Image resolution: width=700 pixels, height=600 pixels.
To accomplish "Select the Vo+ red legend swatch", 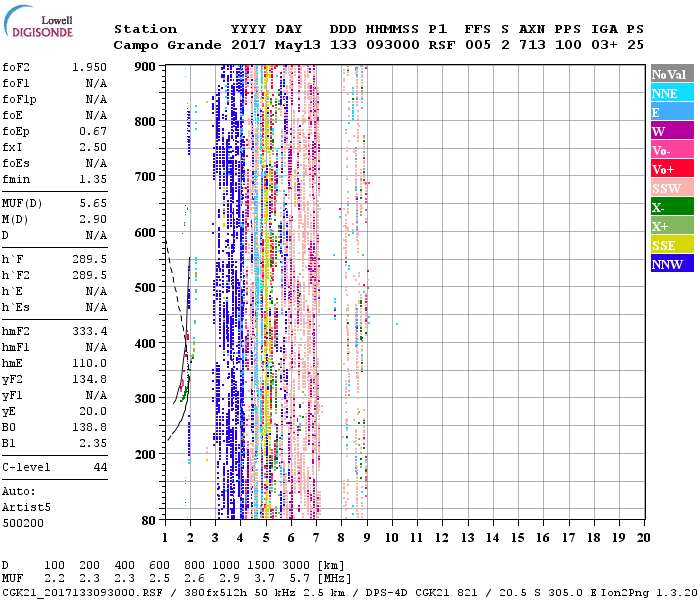I will click(x=672, y=169).
